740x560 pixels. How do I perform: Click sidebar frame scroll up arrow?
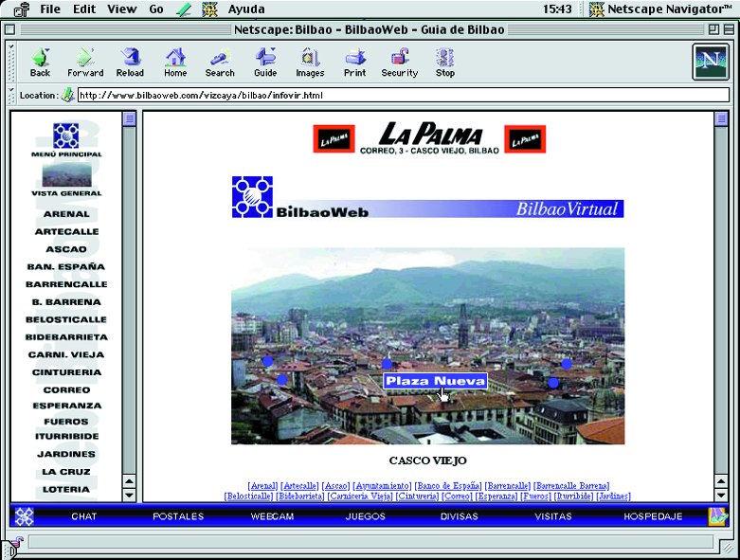point(129,481)
